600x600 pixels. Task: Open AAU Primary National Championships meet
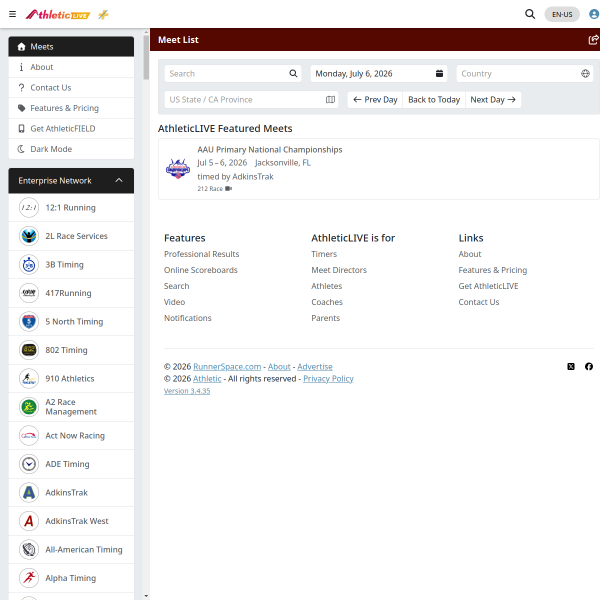pyautogui.click(x=269, y=150)
